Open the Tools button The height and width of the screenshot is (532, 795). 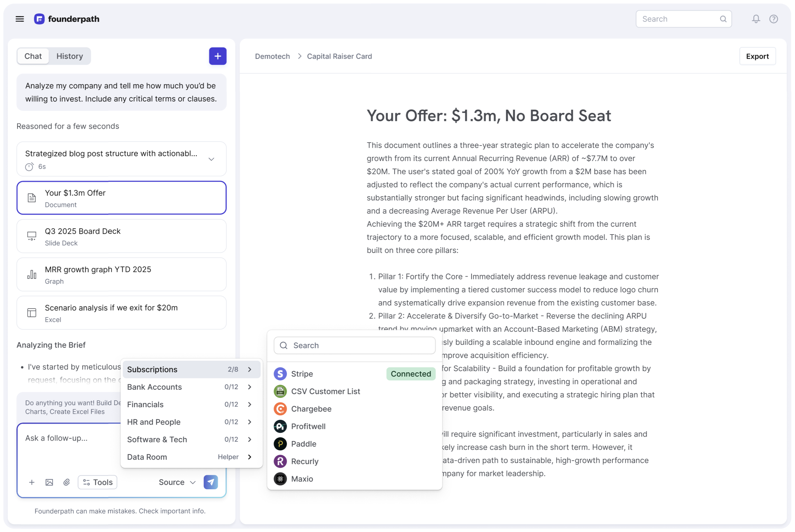pyautogui.click(x=97, y=482)
